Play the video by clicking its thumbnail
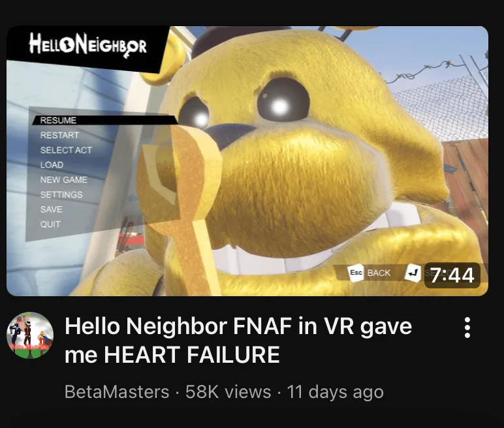The height and width of the screenshot is (428, 504). [x=247, y=161]
